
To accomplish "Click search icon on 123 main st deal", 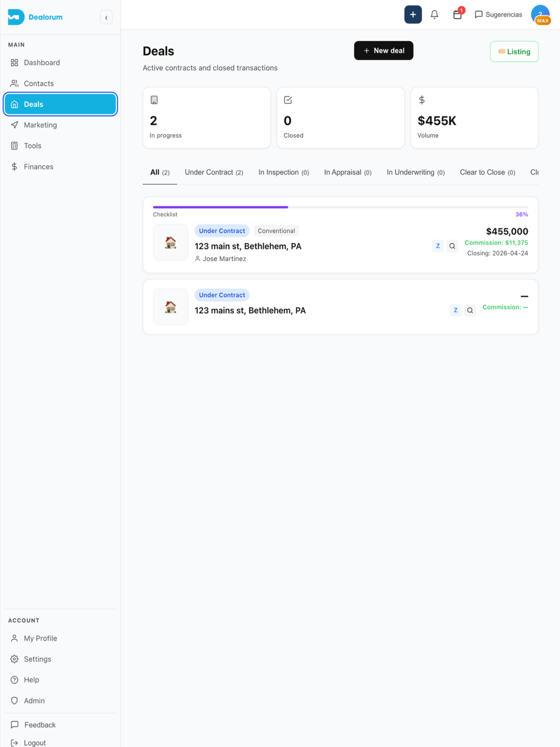I will pos(452,246).
